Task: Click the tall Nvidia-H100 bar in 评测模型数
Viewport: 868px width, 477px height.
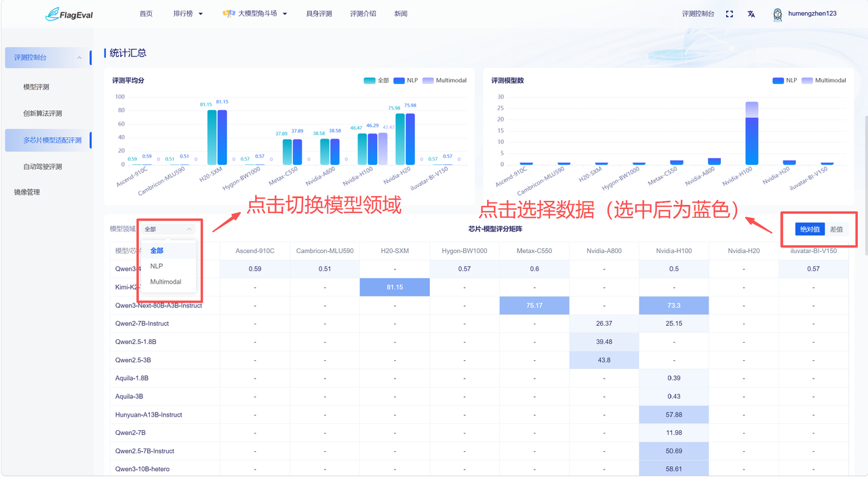Action: point(751,133)
